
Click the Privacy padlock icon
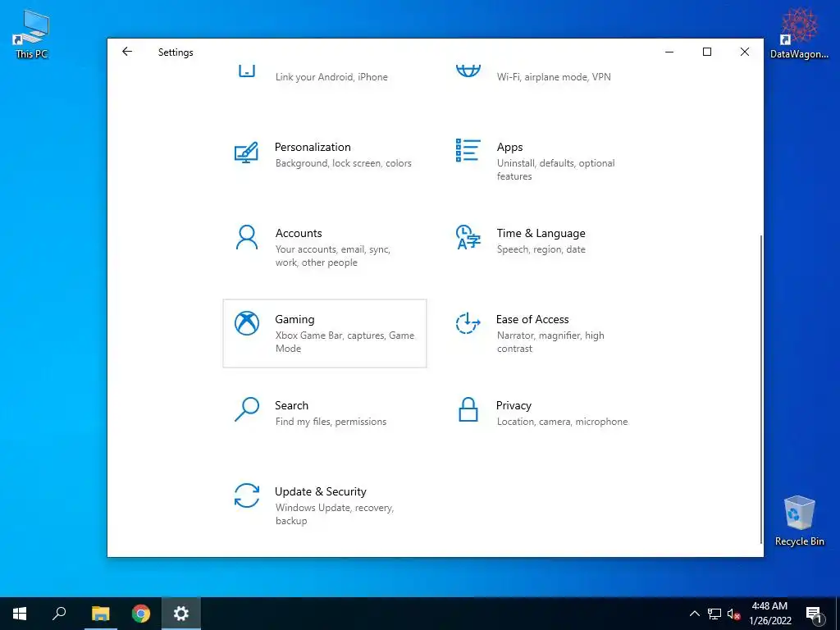pyautogui.click(x=468, y=409)
